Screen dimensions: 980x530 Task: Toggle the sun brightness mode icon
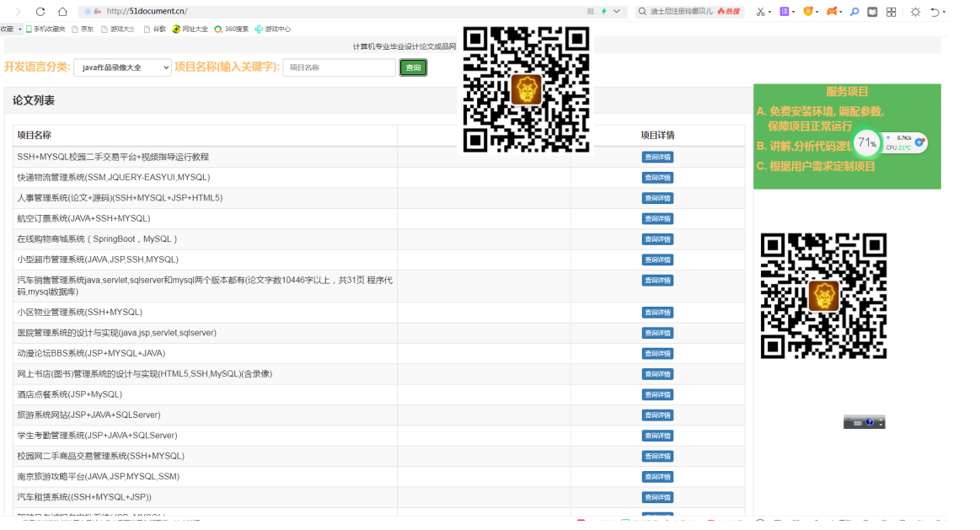pos(916,11)
